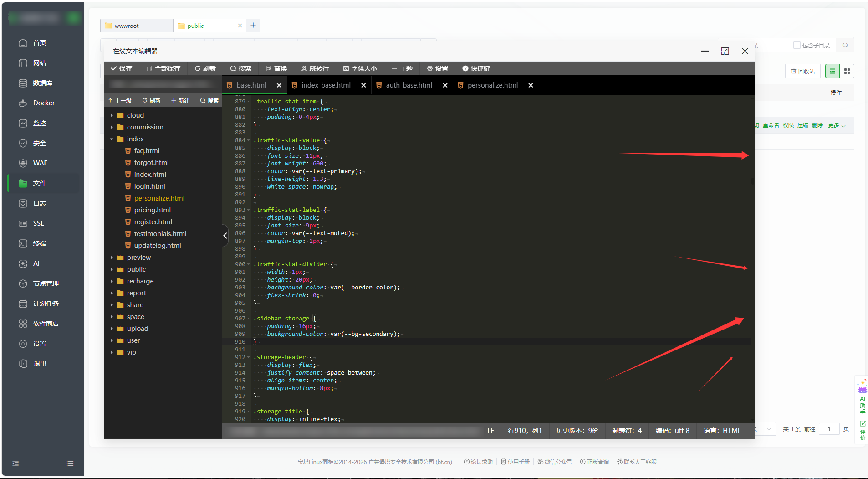Expand the upload folder

[x=112, y=329]
